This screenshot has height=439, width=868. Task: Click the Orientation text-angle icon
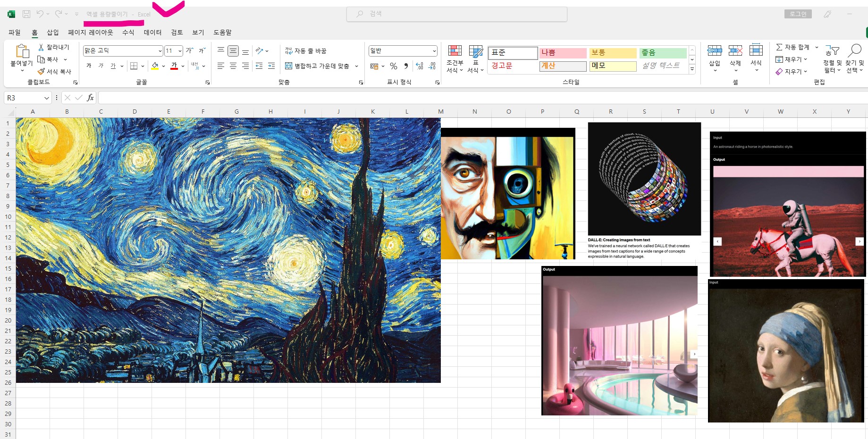click(x=259, y=50)
